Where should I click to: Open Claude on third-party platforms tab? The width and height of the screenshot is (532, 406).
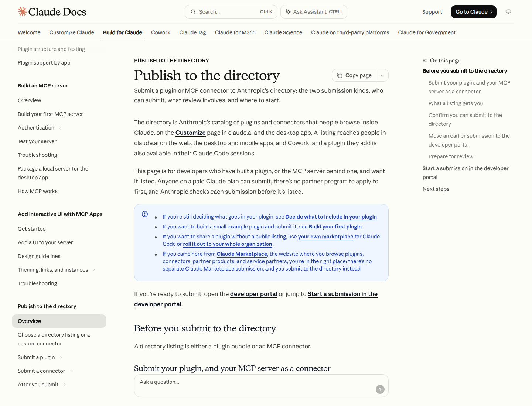pos(350,32)
